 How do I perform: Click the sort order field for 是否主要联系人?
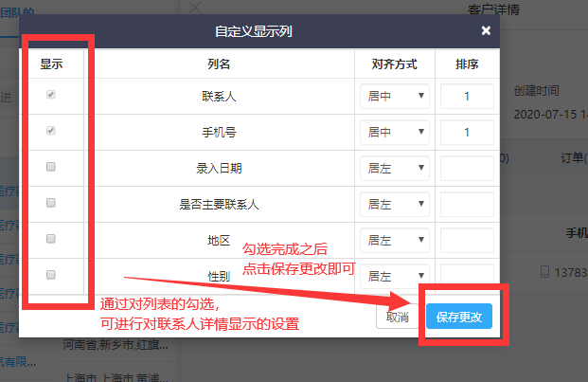(x=467, y=204)
